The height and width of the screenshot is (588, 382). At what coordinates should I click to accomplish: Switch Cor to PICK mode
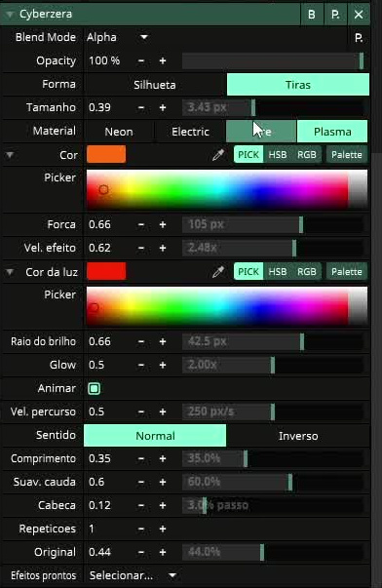[x=248, y=154]
